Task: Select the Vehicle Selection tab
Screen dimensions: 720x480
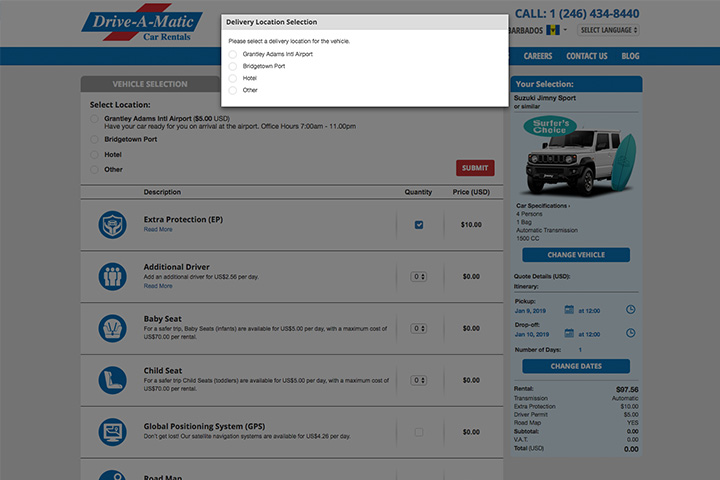Action: point(150,84)
